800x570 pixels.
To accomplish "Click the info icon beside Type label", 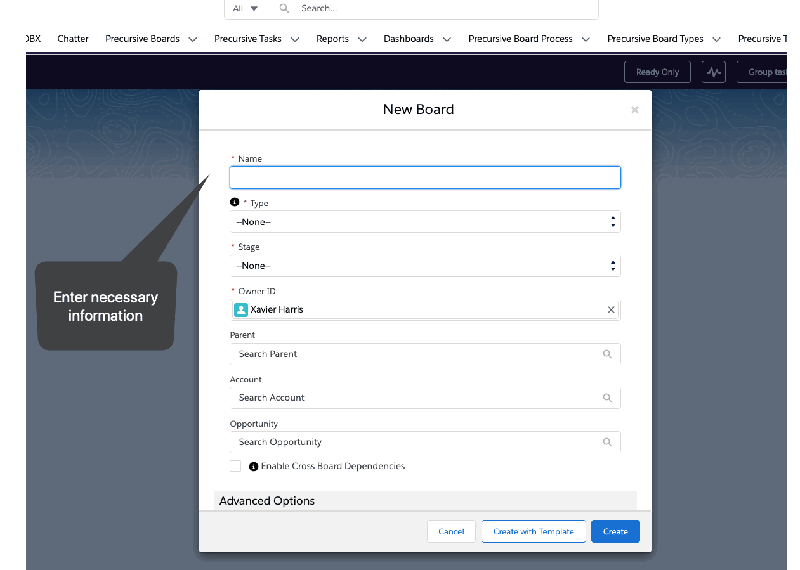I will coord(234,203).
